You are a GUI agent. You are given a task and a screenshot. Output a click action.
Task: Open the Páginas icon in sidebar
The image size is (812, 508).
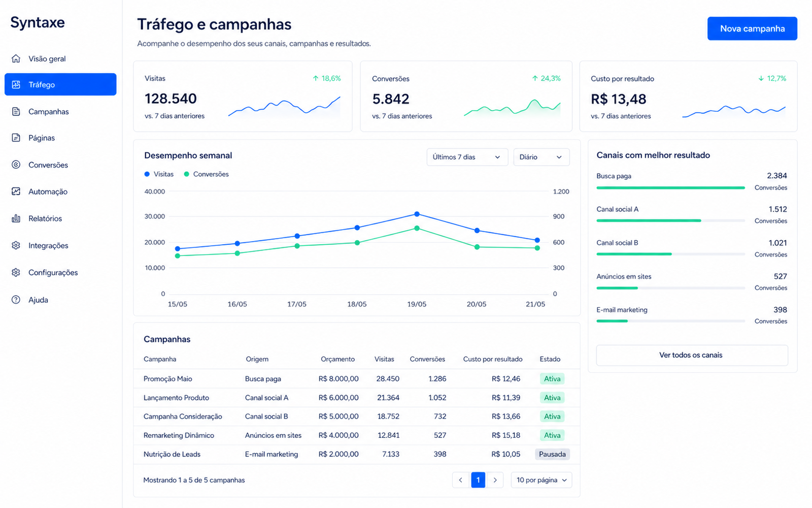click(16, 138)
